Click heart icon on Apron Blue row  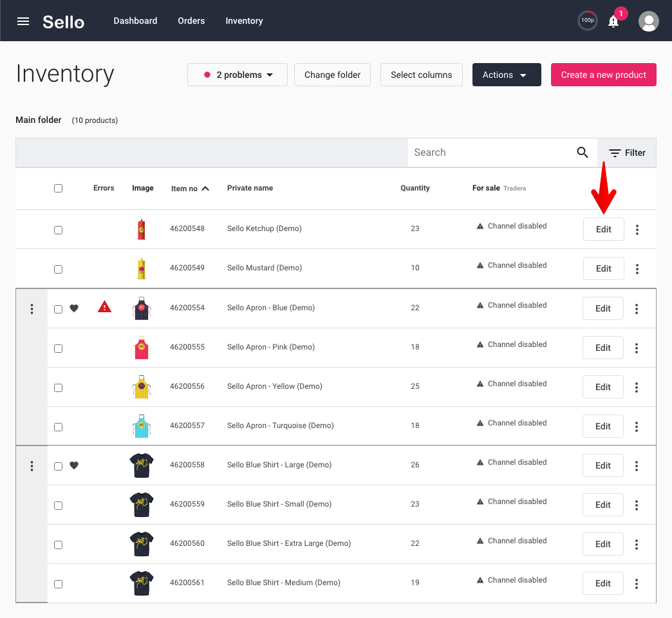[74, 308]
